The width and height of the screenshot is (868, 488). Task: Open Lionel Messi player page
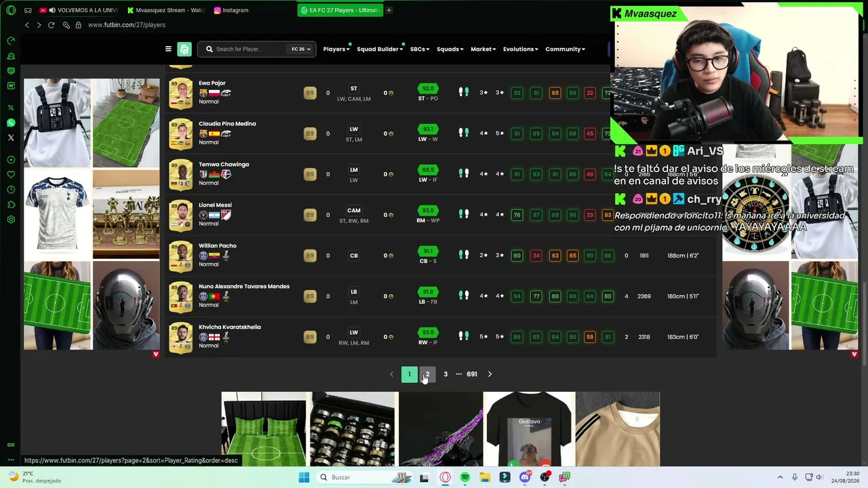pos(215,205)
